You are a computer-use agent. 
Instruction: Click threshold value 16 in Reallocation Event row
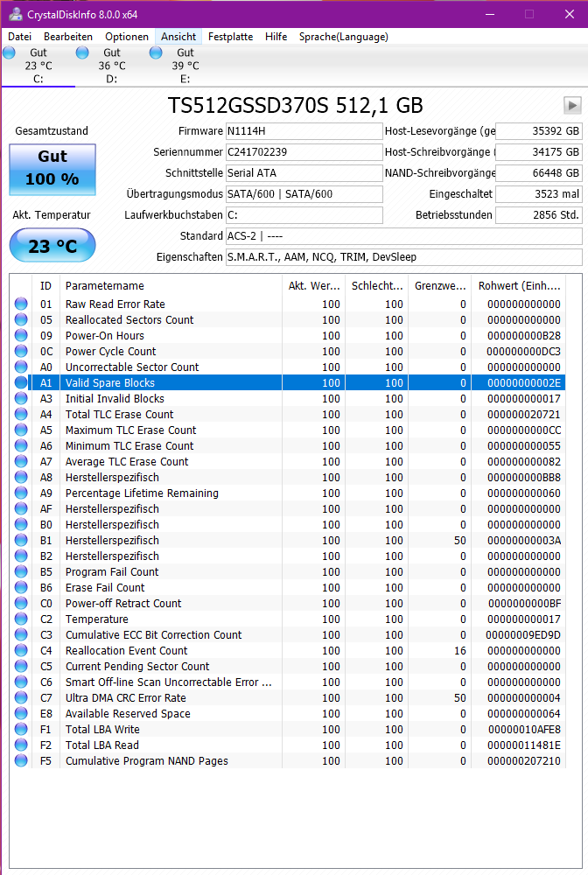(459, 651)
